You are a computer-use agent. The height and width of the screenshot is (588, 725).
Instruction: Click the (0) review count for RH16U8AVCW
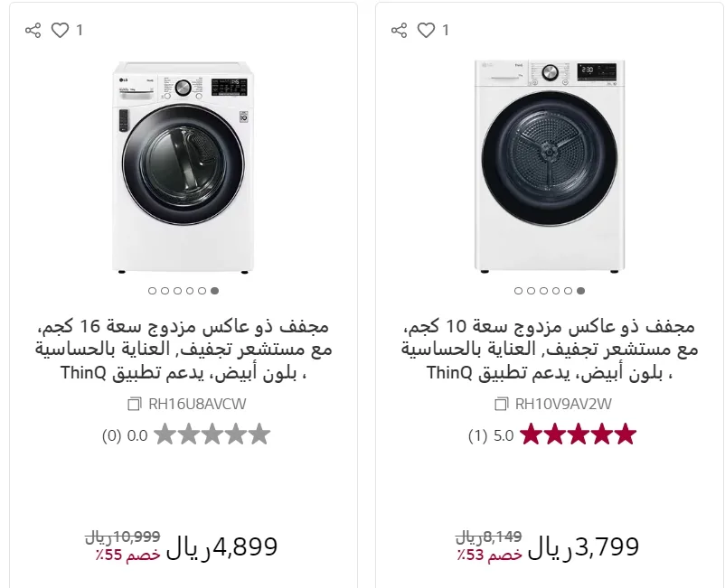coord(111,435)
